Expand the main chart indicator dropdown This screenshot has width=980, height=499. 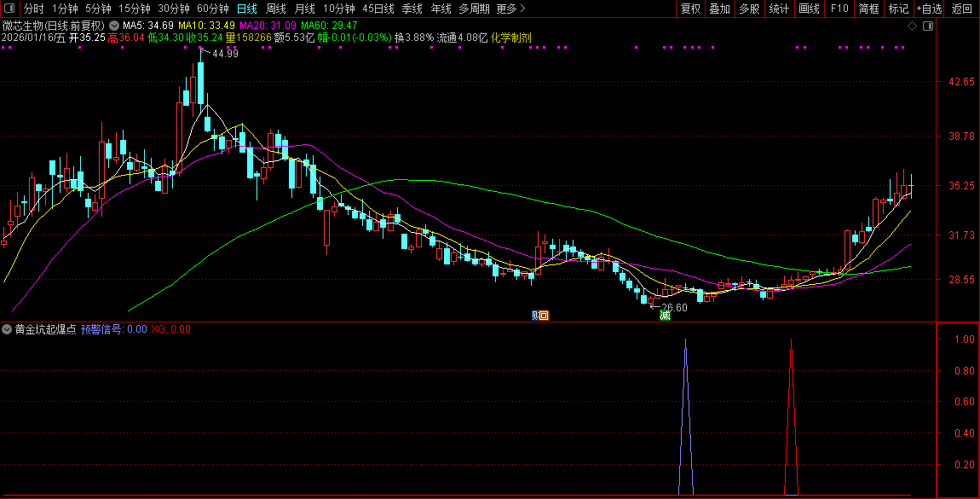[115, 26]
